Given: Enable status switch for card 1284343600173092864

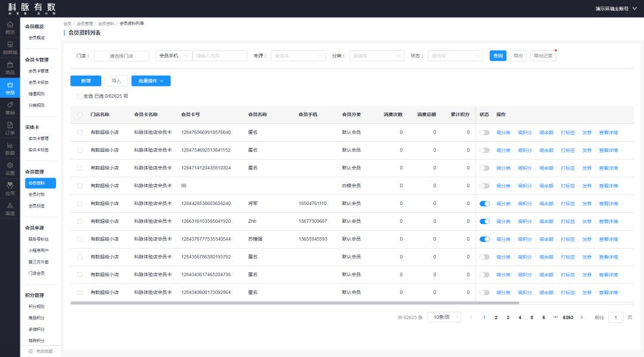Looking at the screenshot, I should pyautogui.click(x=485, y=293).
